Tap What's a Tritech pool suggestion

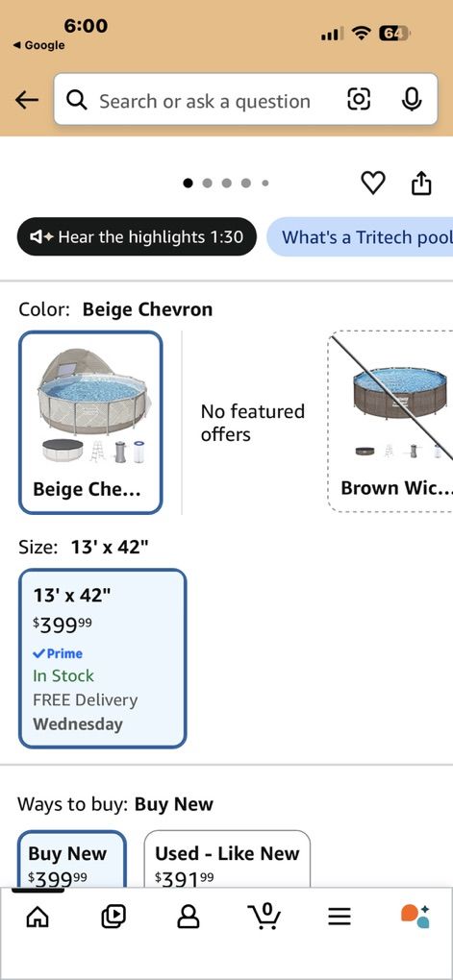[x=360, y=237]
